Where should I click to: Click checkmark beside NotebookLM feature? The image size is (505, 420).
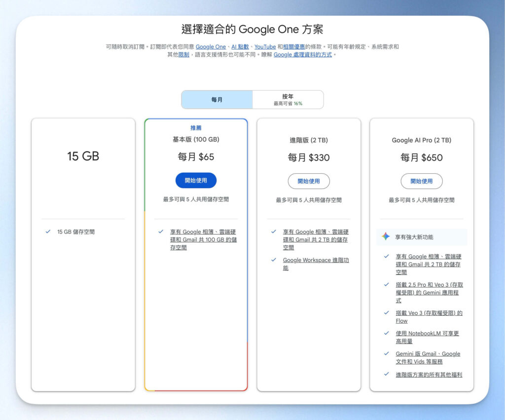(387, 333)
